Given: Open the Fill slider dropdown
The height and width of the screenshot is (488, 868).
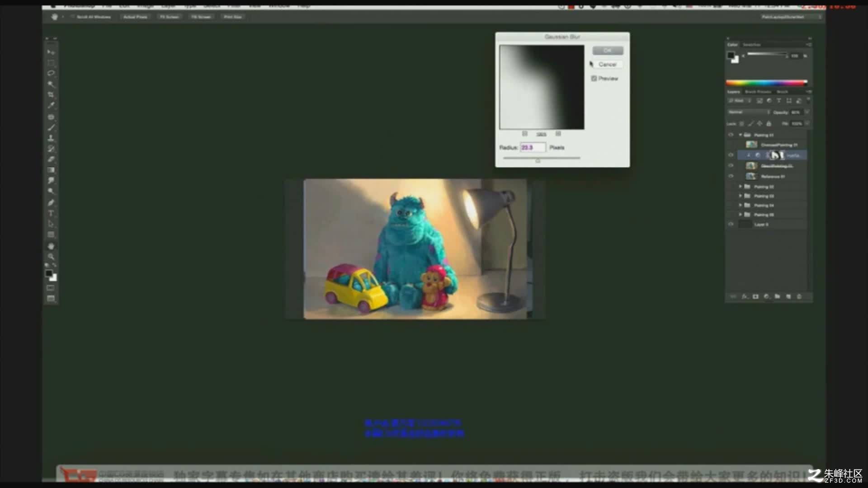Looking at the screenshot, I should [807, 123].
